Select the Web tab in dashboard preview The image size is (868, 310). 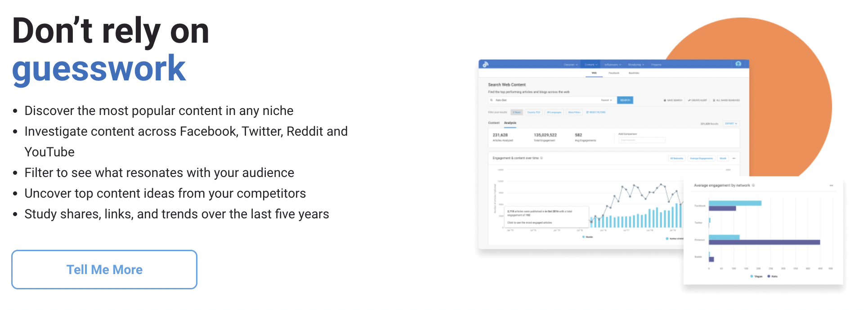(594, 73)
